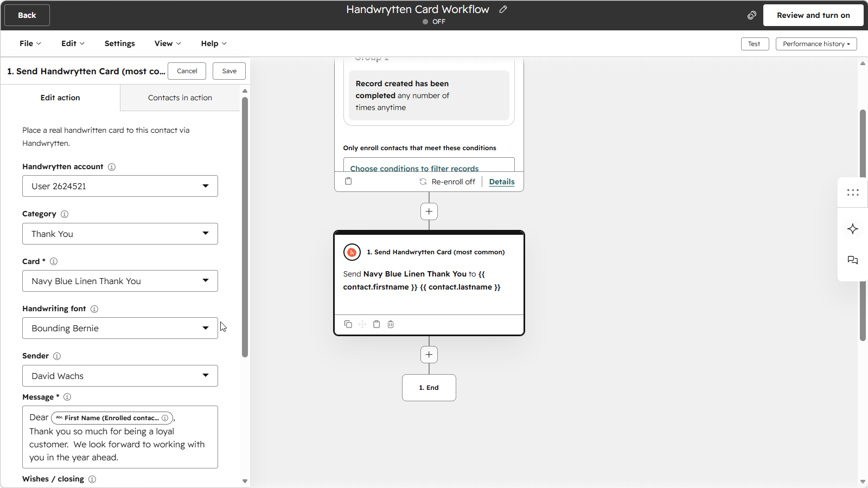This screenshot has width=868, height=488.
Task: Click the clipboard icon in trigger card footer
Action: (x=348, y=181)
